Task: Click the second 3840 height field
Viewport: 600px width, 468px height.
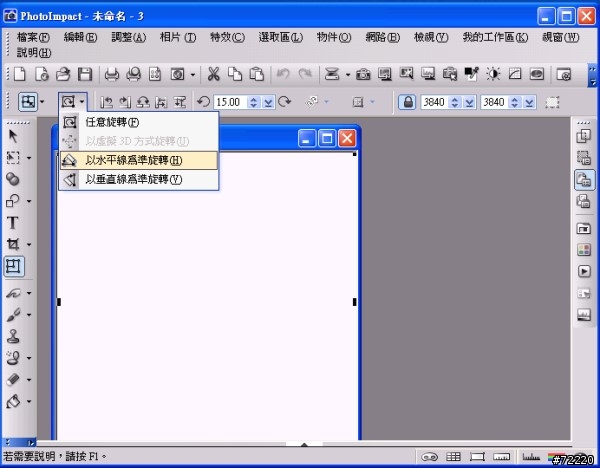Action: pos(494,102)
